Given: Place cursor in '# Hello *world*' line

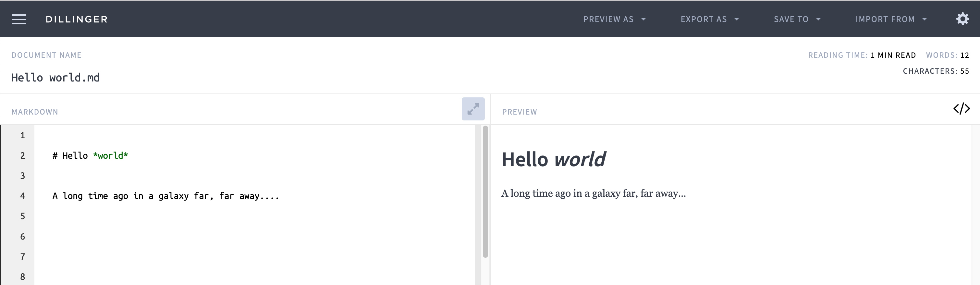Looking at the screenshot, I should (90, 155).
